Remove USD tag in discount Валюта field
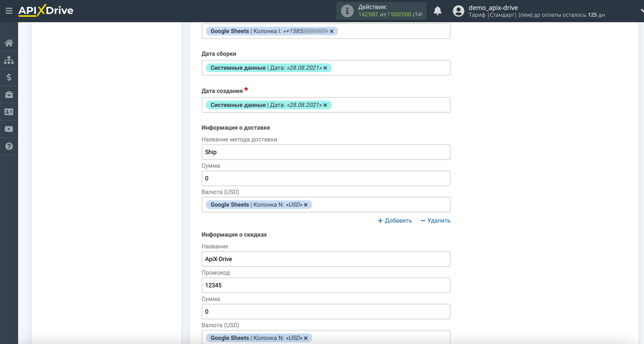 [x=305, y=338]
